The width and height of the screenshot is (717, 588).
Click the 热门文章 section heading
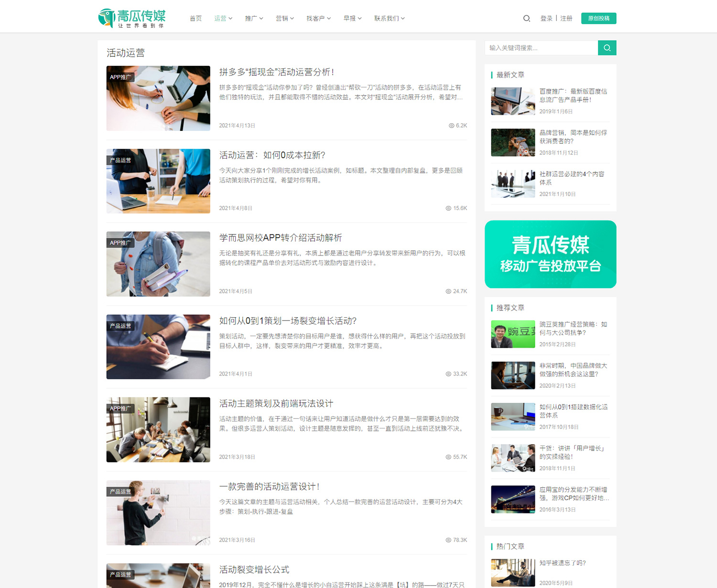pyautogui.click(x=511, y=546)
